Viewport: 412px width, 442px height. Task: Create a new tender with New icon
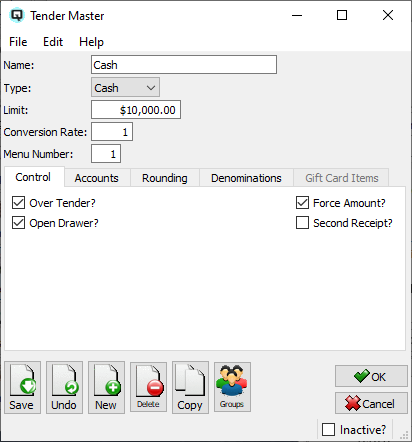[x=106, y=387]
